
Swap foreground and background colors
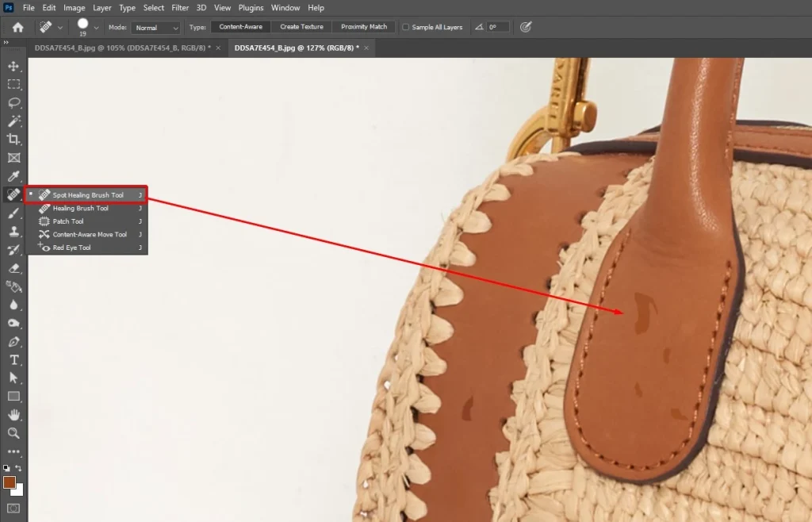[x=19, y=469]
